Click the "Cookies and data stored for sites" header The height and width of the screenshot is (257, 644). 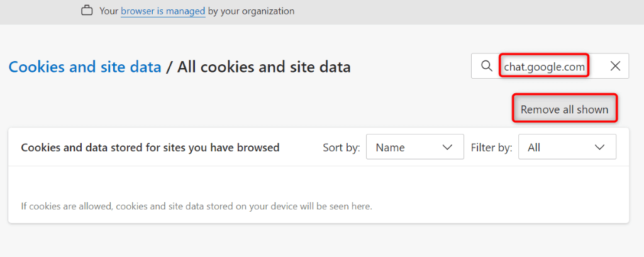(x=150, y=147)
